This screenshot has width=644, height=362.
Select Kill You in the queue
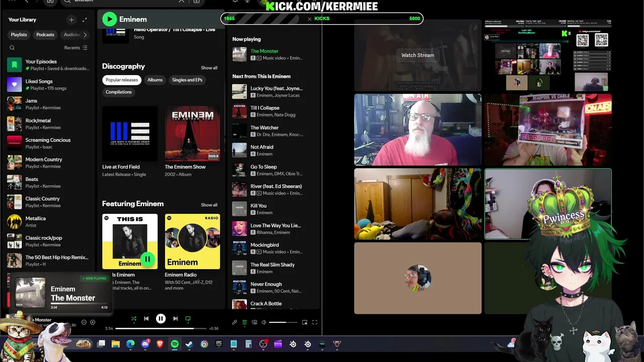click(274, 209)
